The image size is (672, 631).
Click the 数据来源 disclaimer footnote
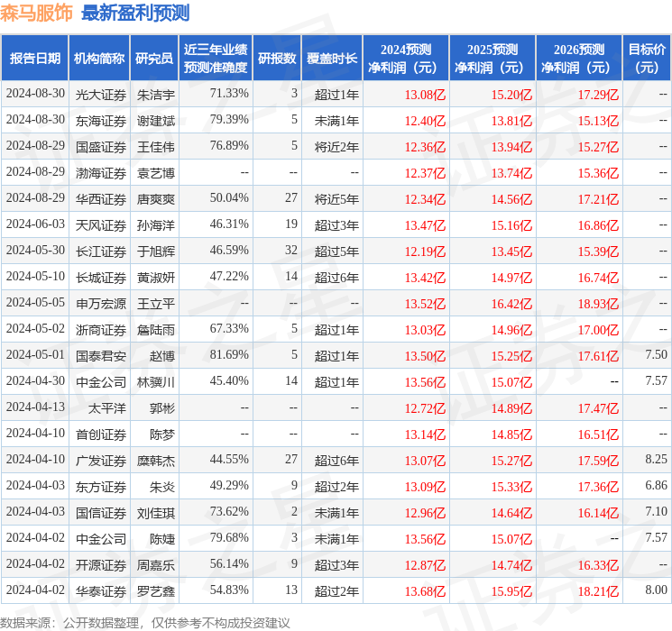coord(145,622)
